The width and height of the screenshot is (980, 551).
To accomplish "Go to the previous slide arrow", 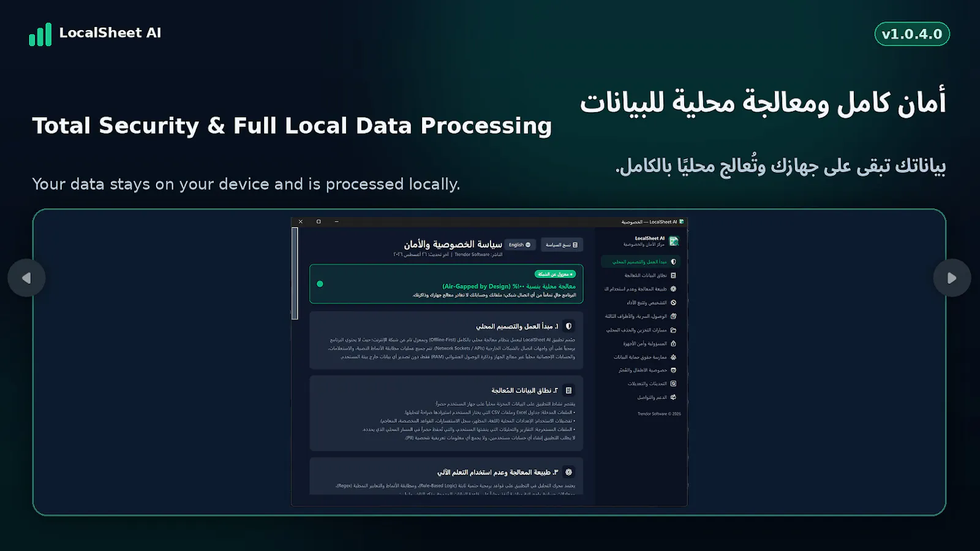I will pos(26,278).
